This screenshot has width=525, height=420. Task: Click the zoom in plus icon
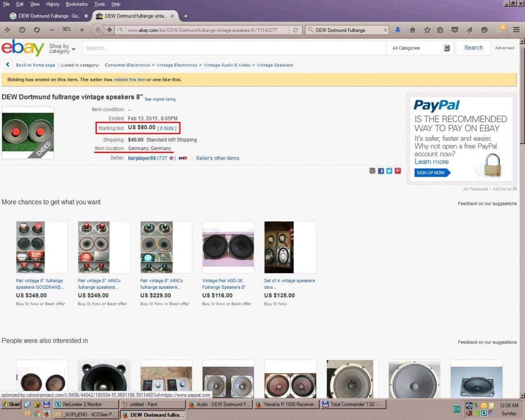click(x=82, y=30)
